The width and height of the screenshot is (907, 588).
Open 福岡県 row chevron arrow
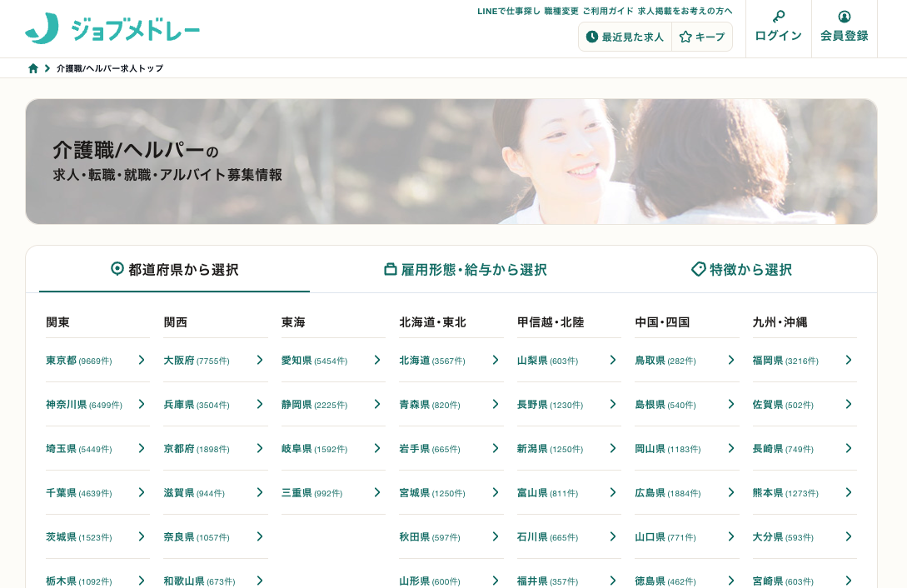click(x=849, y=360)
